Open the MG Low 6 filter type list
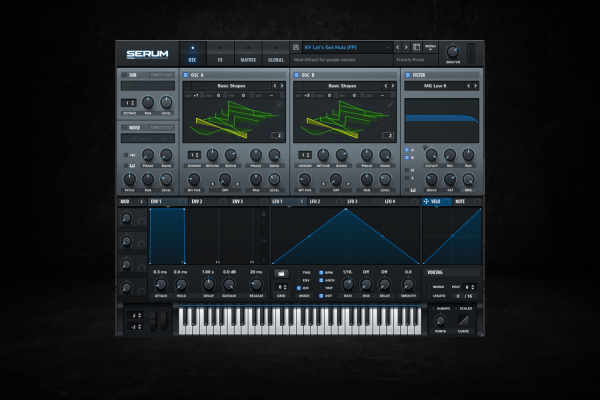This screenshot has height=400, width=600. pos(435,86)
